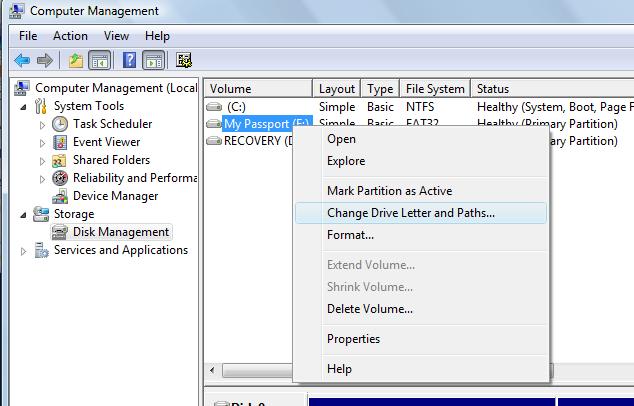Sort by the Type column header
Image resolution: width=634 pixels, height=406 pixels.
(x=380, y=89)
